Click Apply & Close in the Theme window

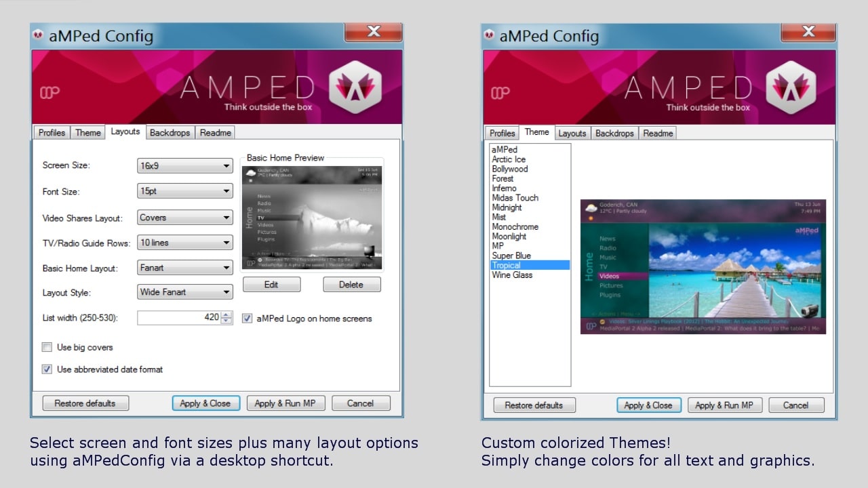pos(649,405)
